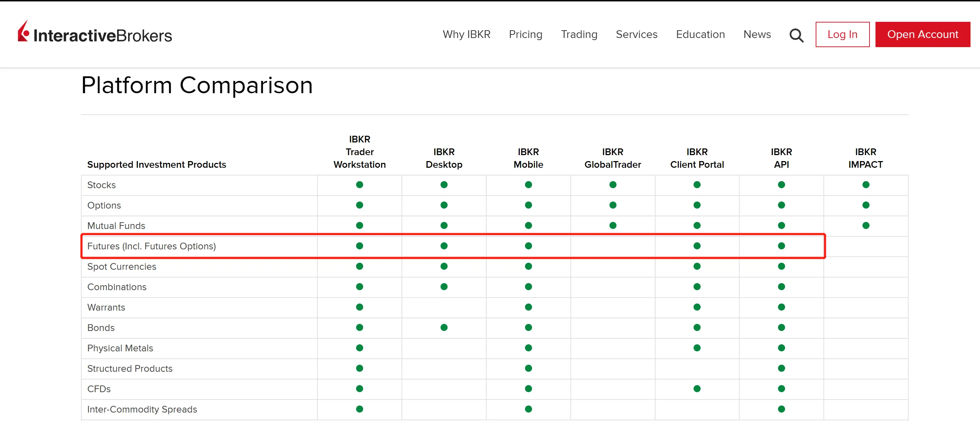Screen dimensions: 980x434
Task: Click Futures green dot under IBKR API
Action: (781, 246)
